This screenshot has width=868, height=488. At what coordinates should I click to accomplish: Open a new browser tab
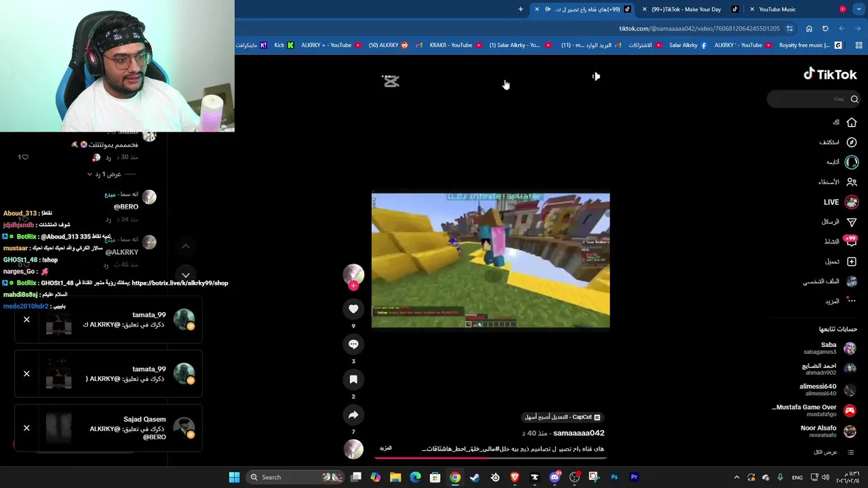521,9
